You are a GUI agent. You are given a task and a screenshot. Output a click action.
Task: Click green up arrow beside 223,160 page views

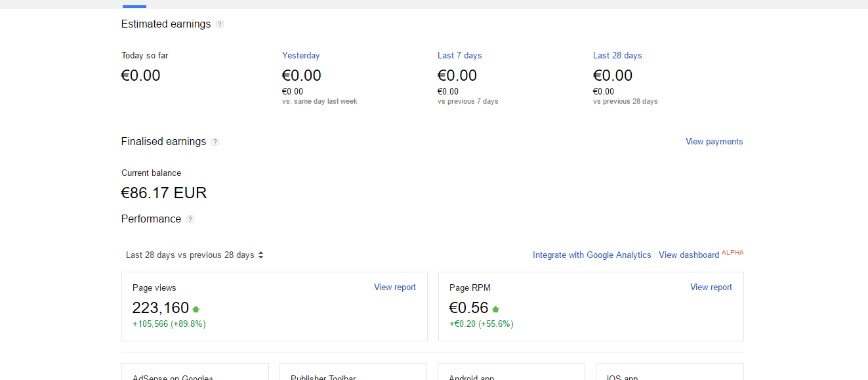click(x=196, y=308)
